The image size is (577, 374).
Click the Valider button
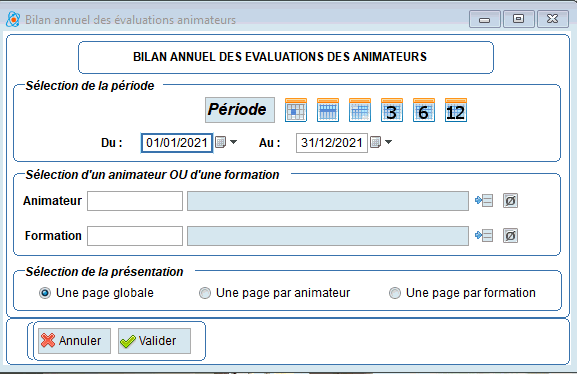pyautogui.click(x=154, y=341)
